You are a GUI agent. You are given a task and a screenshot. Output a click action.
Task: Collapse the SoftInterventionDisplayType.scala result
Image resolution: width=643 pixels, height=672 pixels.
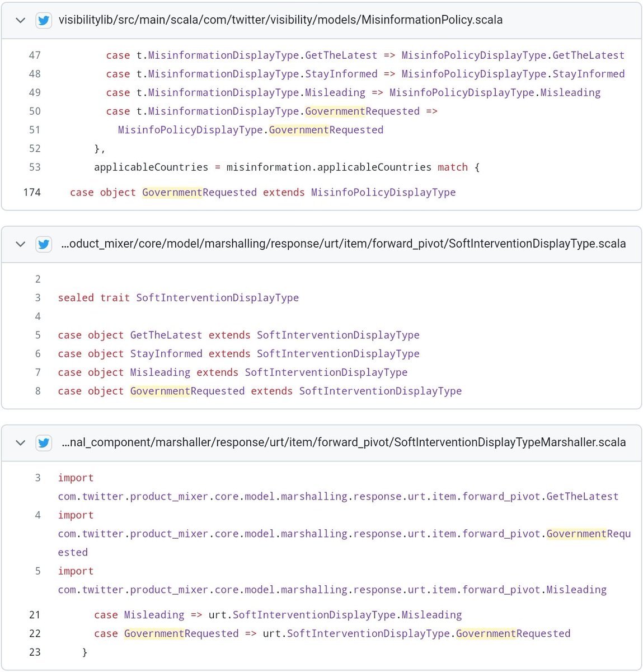coord(21,244)
